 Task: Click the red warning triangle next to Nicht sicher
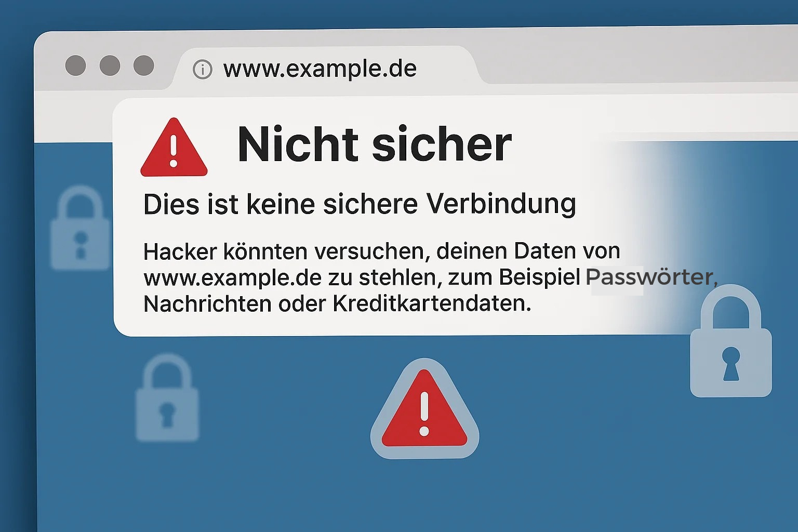point(174,148)
